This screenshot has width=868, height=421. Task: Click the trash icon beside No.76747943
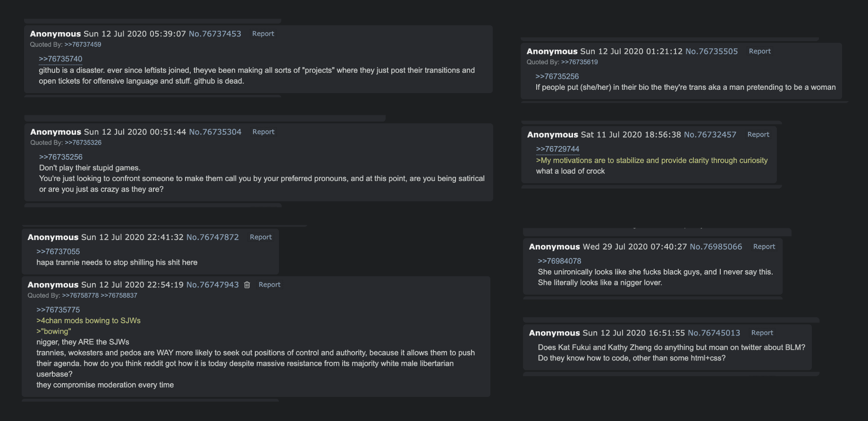[x=247, y=285]
